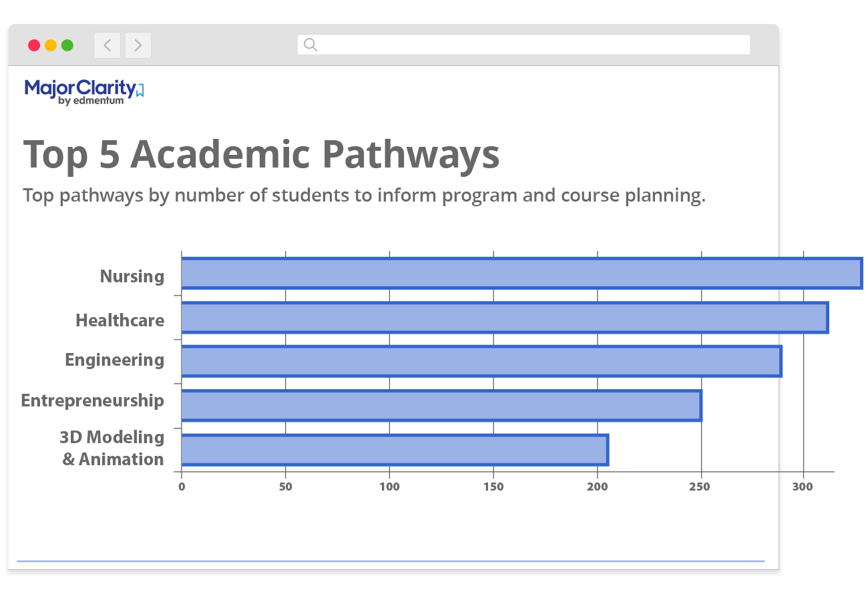868x594 pixels.
Task: Select the Healthcare bar in the chart
Action: coord(504,318)
